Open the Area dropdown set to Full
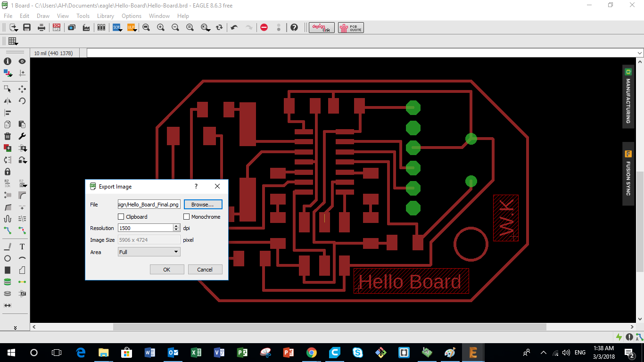 click(149, 252)
